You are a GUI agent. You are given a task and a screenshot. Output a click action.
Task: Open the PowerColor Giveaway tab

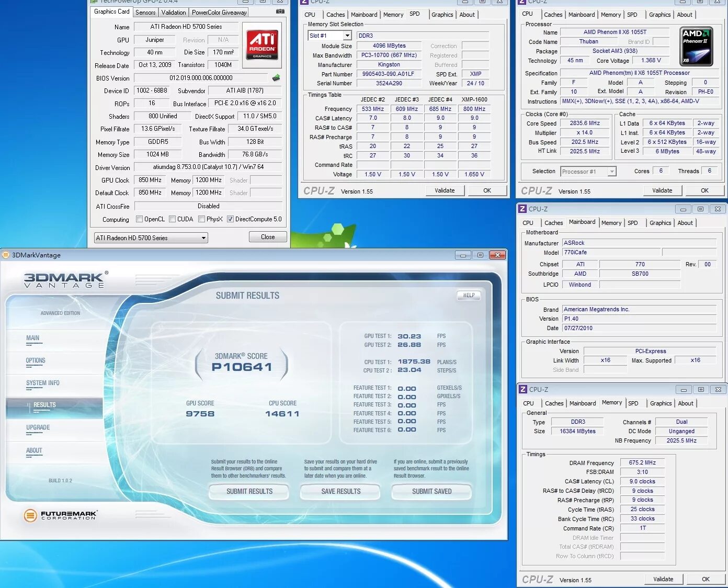pos(219,13)
